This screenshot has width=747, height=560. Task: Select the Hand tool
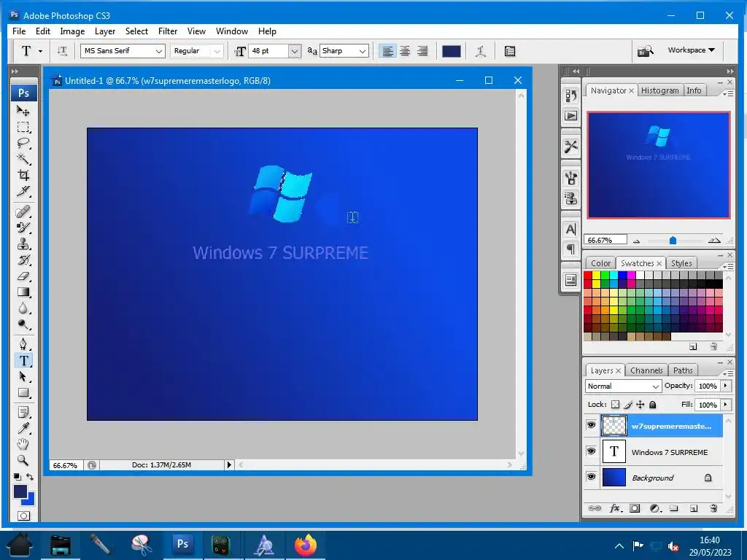click(x=23, y=444)
